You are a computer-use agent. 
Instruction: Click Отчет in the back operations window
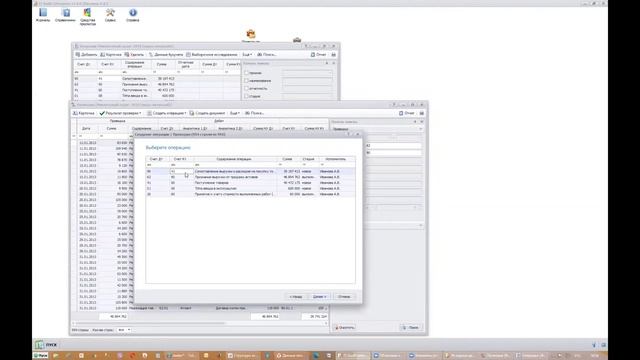click(x=318, y=54)
